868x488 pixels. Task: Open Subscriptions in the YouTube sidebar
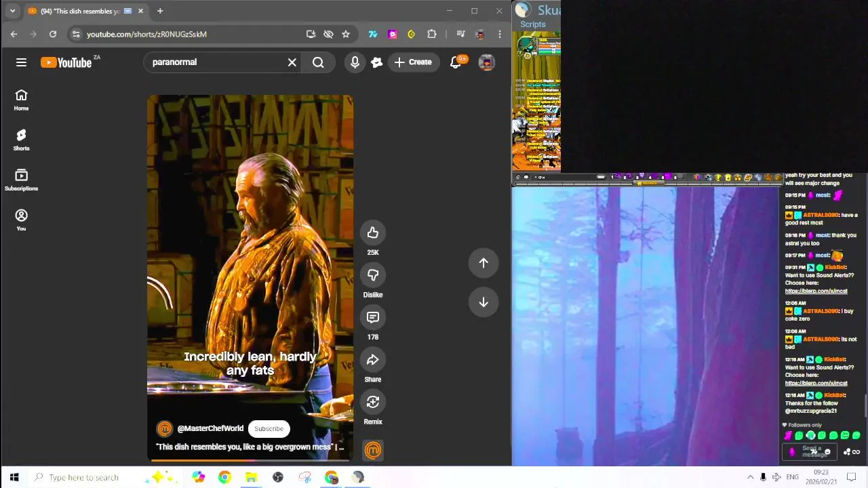pyautogui.click(x=21, y=180)
